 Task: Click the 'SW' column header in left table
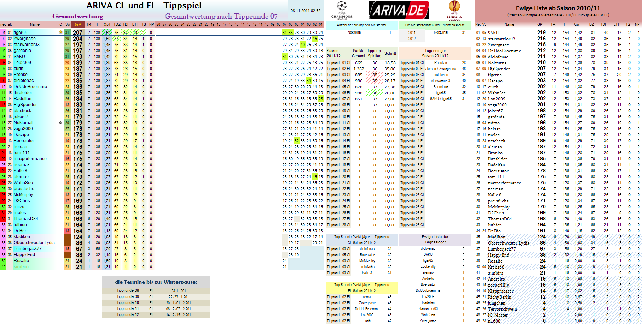tap(68, 24)
